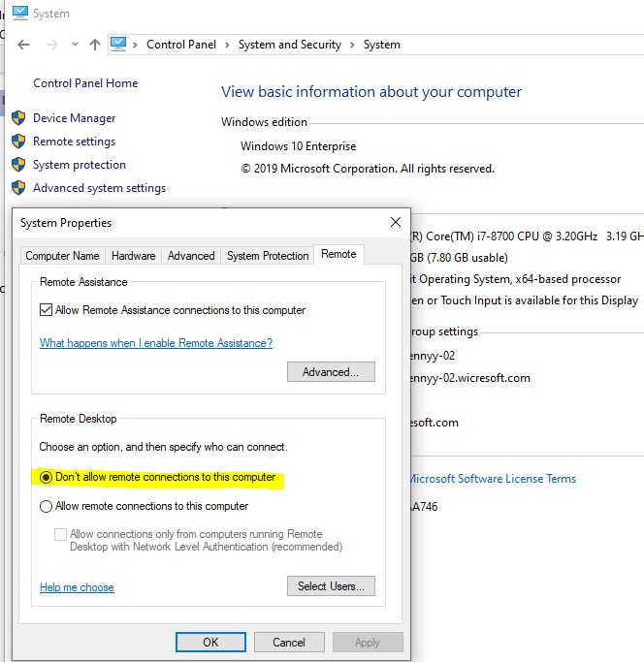Go up one level with up arrow

pyautogui.click(x=95, y=45)
